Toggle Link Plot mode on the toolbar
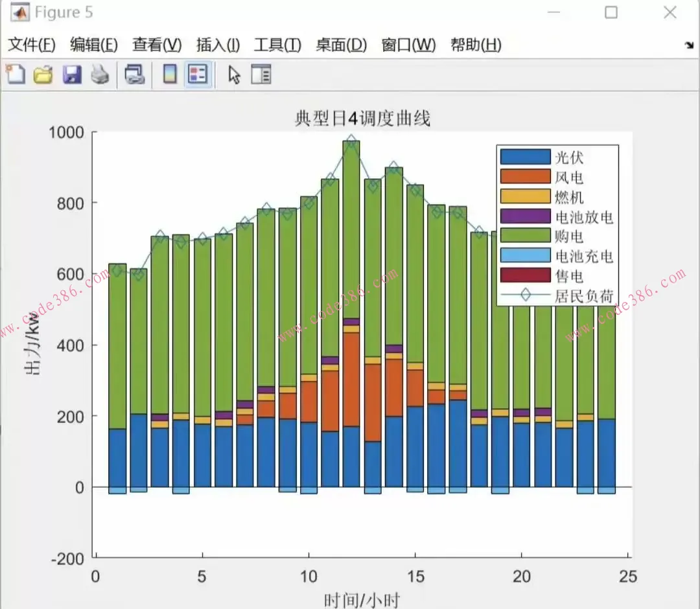This screenshot has height=609, width=700. pyautogui.click(x=133, y=74)
